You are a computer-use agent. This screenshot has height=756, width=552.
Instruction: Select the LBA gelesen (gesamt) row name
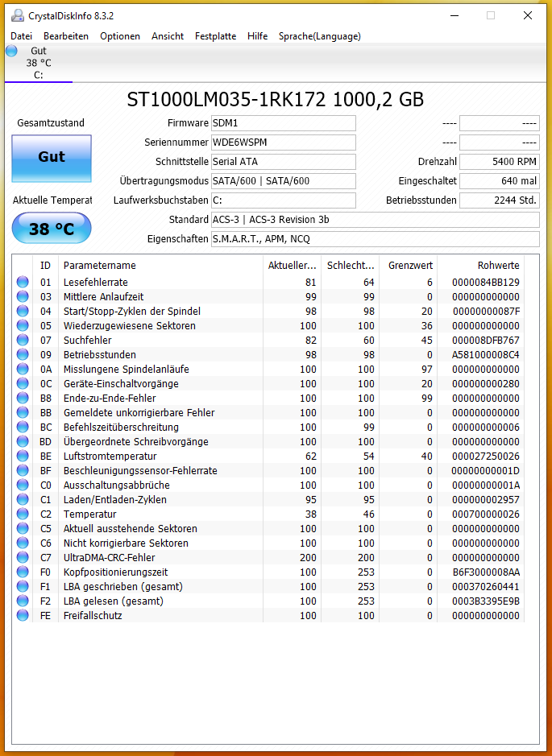point(114,601)
